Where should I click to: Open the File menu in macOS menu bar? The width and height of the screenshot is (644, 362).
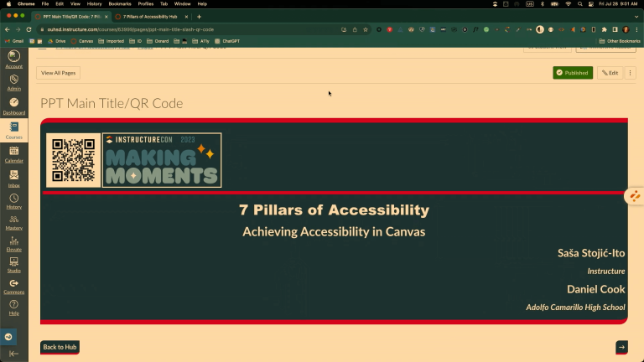pyautogui.click(x=45, y=3)
